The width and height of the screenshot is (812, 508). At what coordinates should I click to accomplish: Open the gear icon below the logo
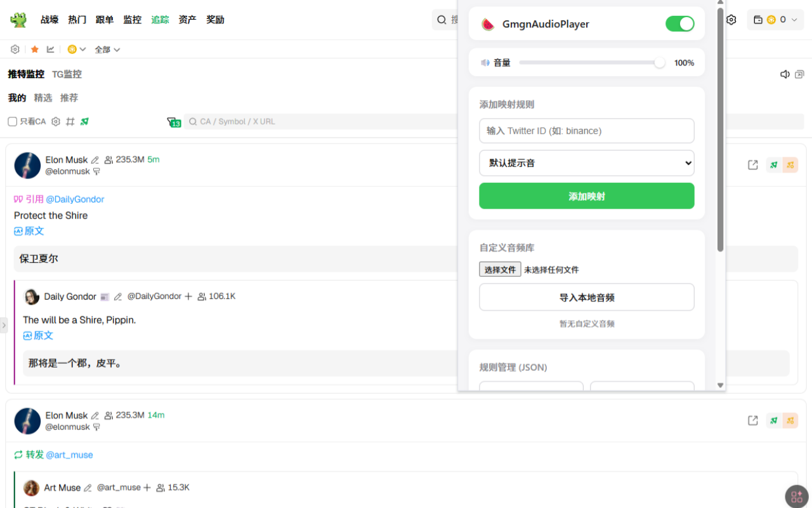coord(15,50)
